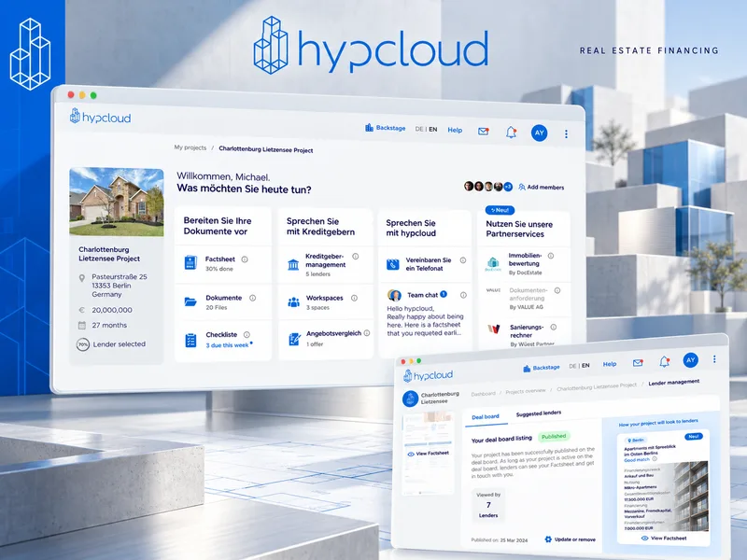Screen dimensions: 747x560
Task: Click the Neu! badge above Partnerservices
Action: pyautogui.click(x=500, y=210)
